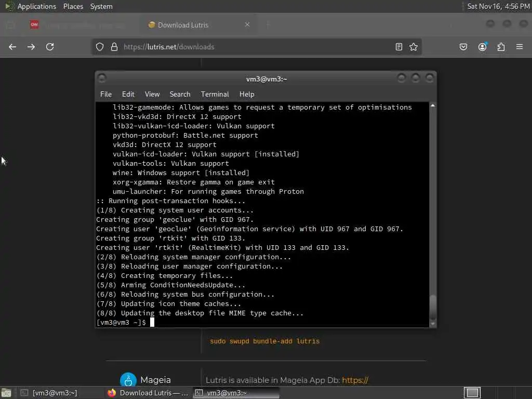
Task: Click the date and time clock
Action: pyautogui.click(x=498, y=6)
